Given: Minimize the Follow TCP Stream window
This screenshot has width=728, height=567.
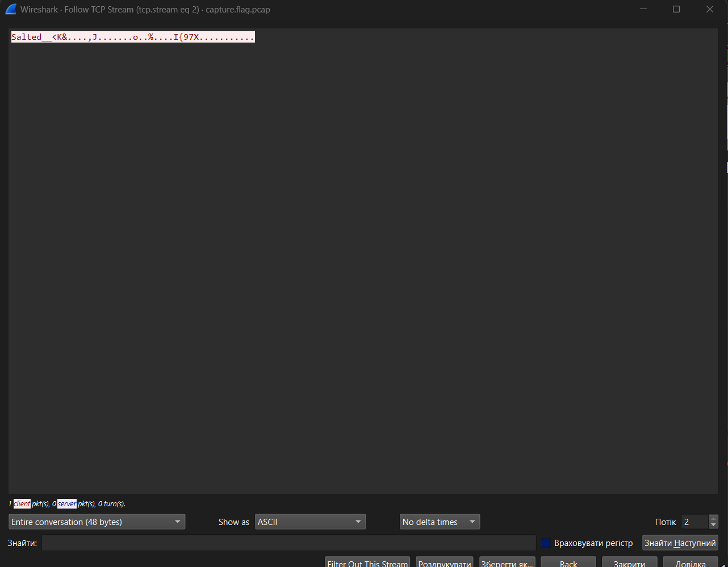Looking at the screenshot, I should click(x=643, y=9).
